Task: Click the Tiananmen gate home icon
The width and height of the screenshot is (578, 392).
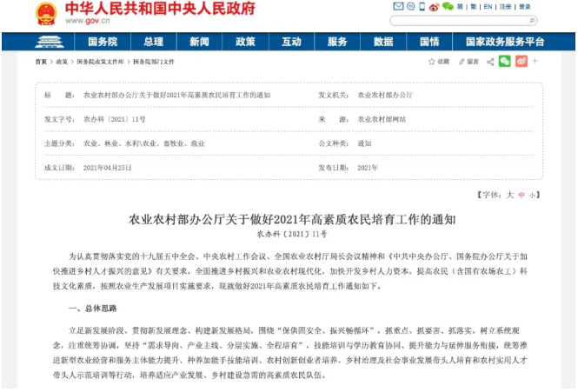Action: point(49,42)
